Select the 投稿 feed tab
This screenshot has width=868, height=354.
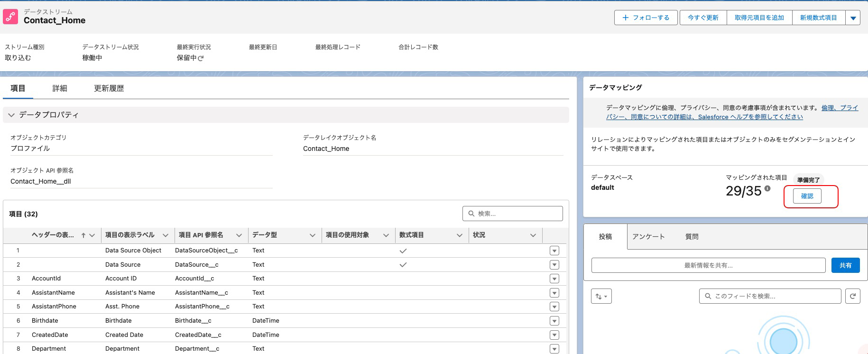pos(605,236)
